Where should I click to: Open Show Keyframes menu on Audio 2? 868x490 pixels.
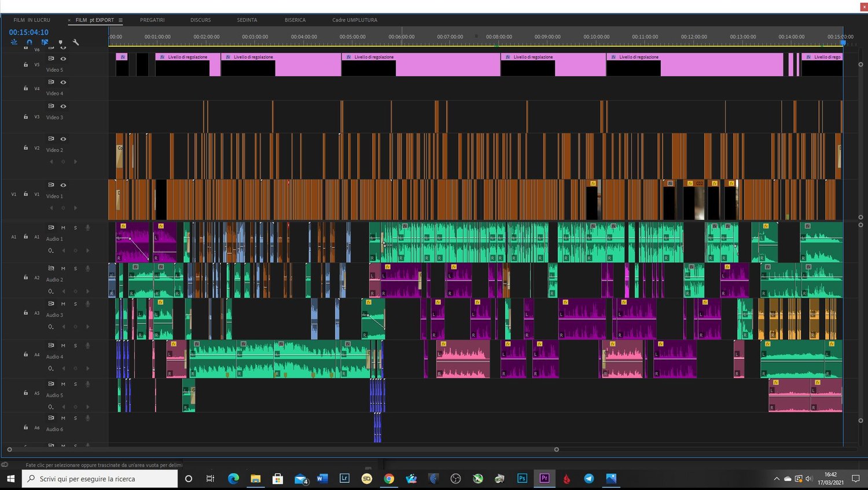coord(51,291)
